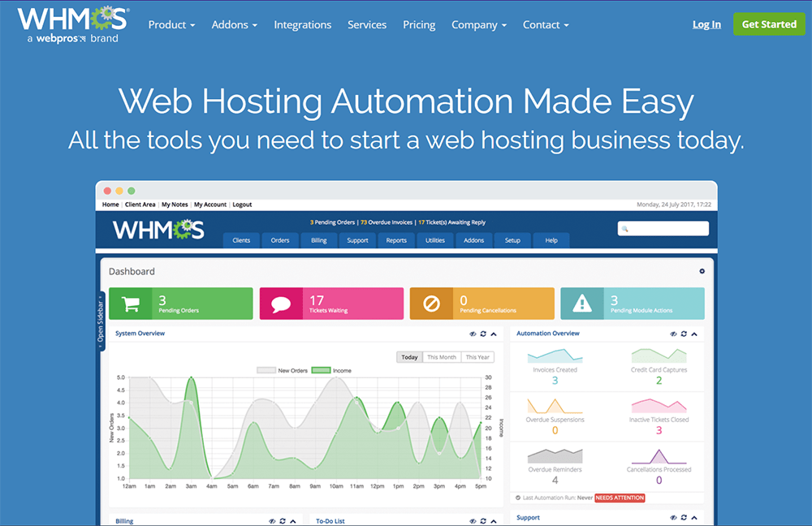Select the This Month chart tab
812x526 pixels.
(442, 357)
